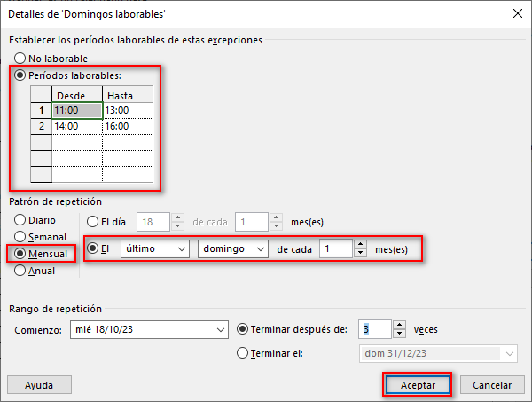Click the 16:00 Hasta cell
This screenshot has height=402, width=532.
127,127
